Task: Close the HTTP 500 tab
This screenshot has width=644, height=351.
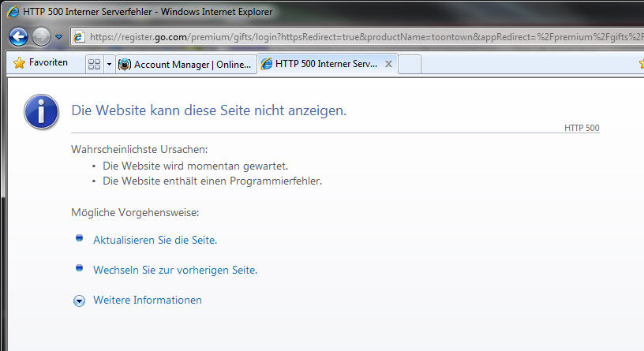Action: tap(388, 64)
